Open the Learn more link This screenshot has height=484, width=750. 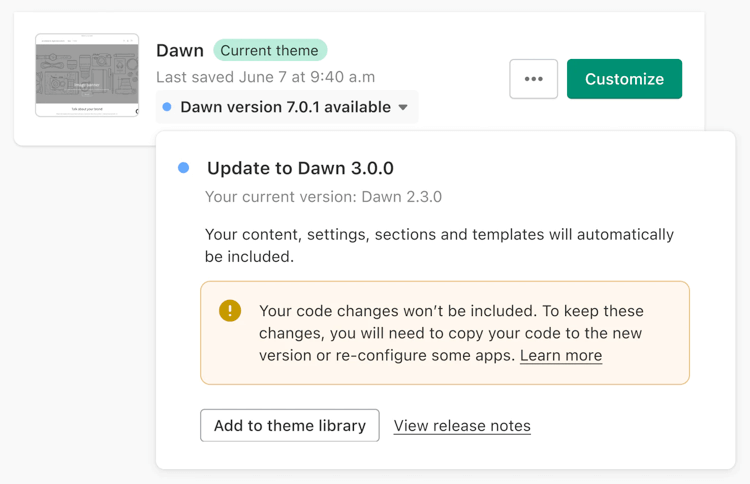[x=561, y=355]
